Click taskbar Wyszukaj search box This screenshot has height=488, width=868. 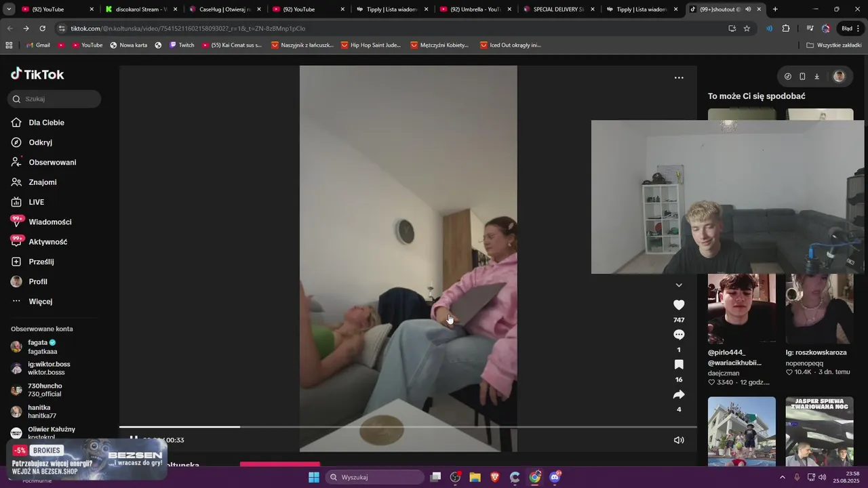pos(375,477)
